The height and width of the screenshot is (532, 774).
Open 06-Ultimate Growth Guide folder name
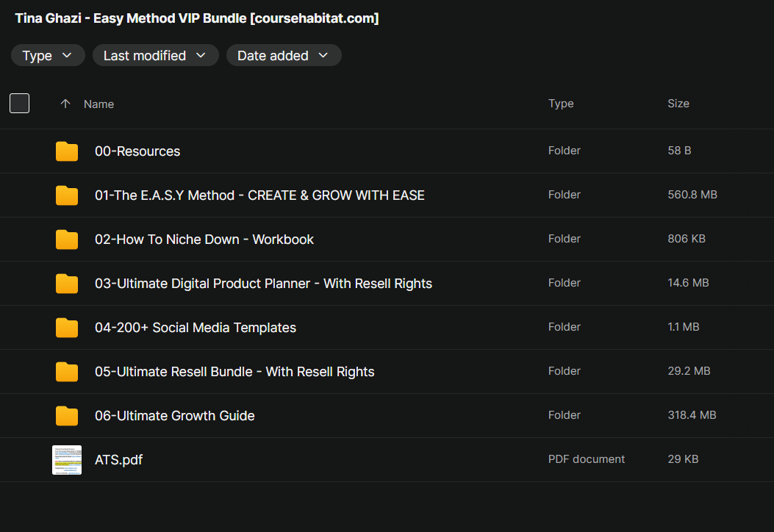pyautogui.click(x=175, y=416)
